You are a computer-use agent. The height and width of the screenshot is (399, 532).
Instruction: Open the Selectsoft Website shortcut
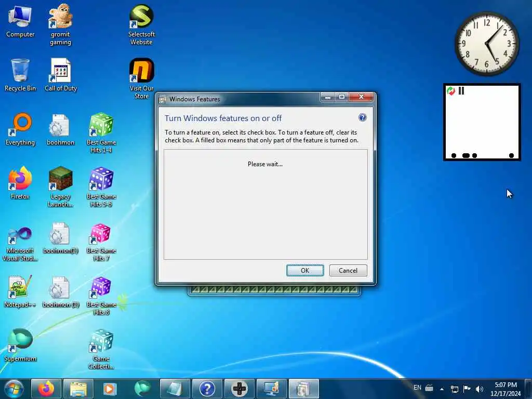pos(141,24)
